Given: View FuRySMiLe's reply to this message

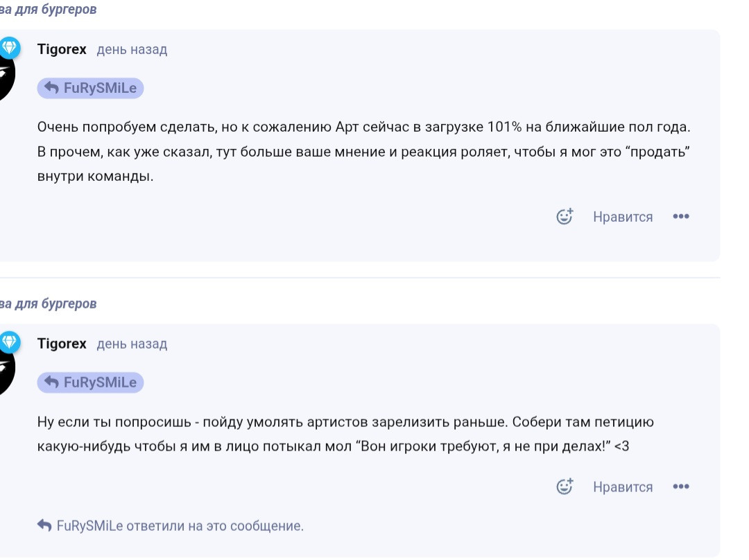Looking at the screenshot, I should click(171, 525).
